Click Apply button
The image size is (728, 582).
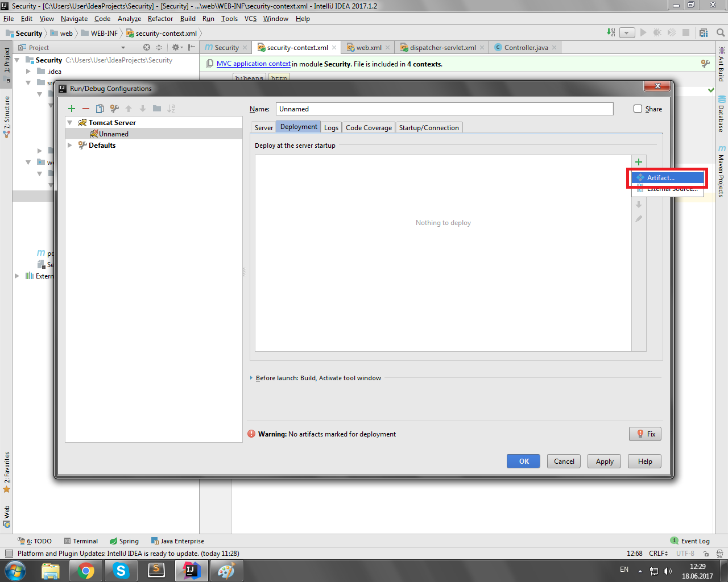605,462
